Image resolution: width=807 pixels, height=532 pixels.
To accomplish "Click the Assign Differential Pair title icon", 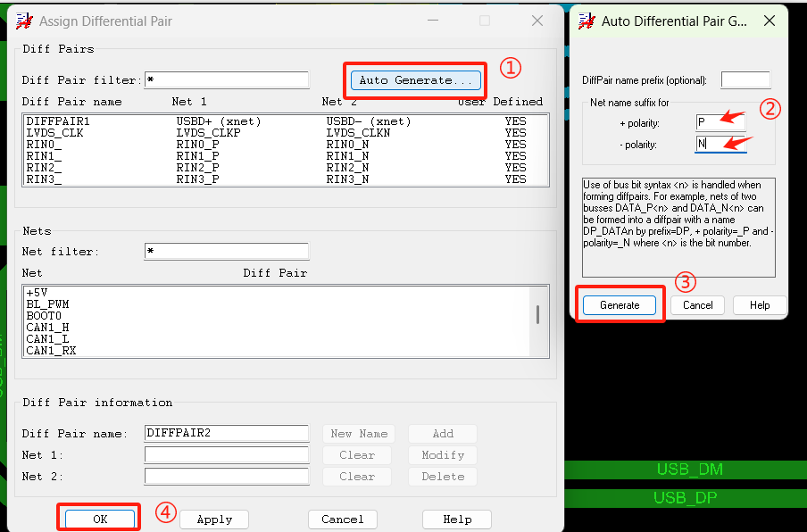I will tap(24, 21).
